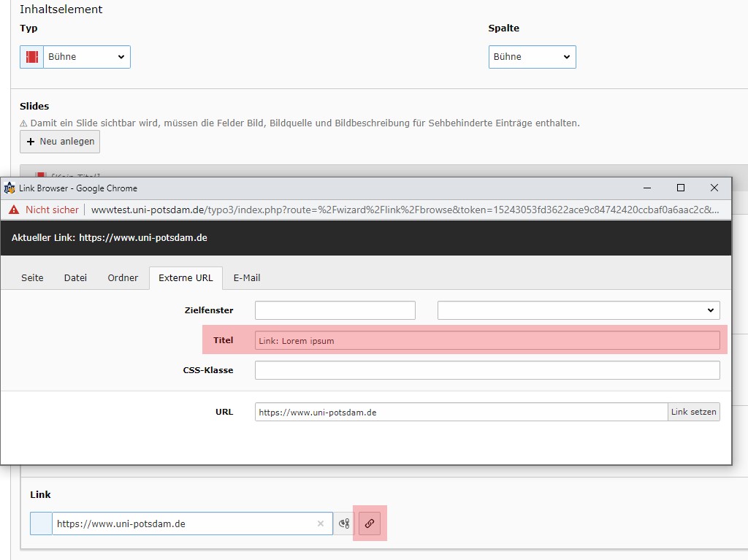This screenshot has width=748, height=560.
Task: Switch to the Datei tab
Action: tap(75, 278)
